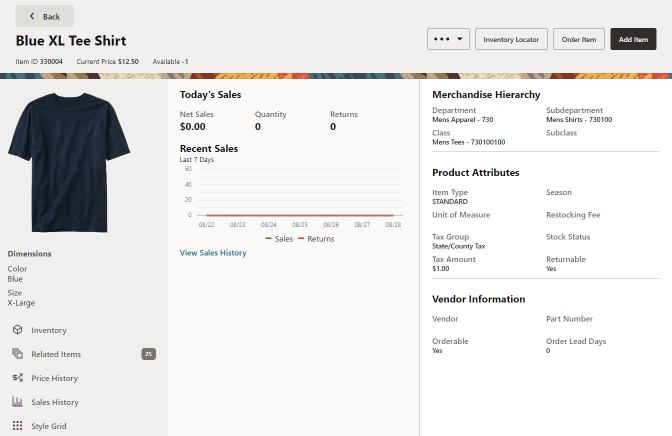Screen dimensions: 672x436
Task: Click the Sales History bar chart icon
Action: 17,402
